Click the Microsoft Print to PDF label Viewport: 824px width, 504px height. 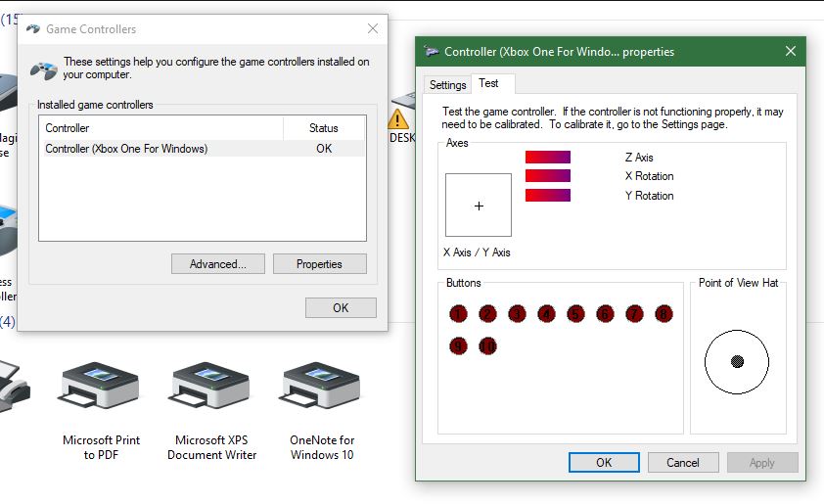tap(101, 447)
